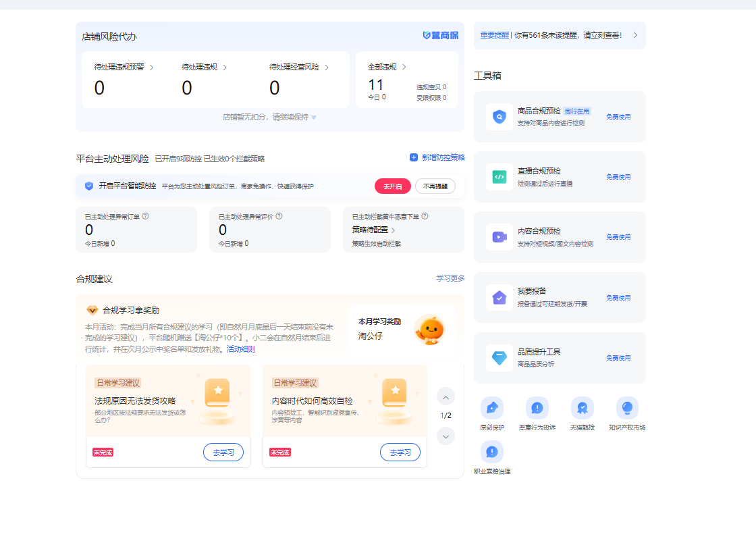Open the 恶意行为投诉 icon

(537, 408)
